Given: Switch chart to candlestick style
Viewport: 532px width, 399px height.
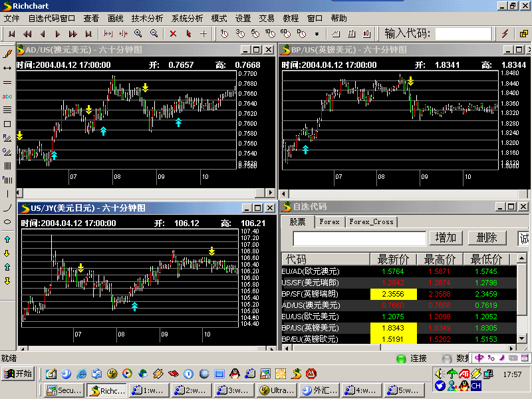Looking at the screenshot, I should click(x=367, y=33).
